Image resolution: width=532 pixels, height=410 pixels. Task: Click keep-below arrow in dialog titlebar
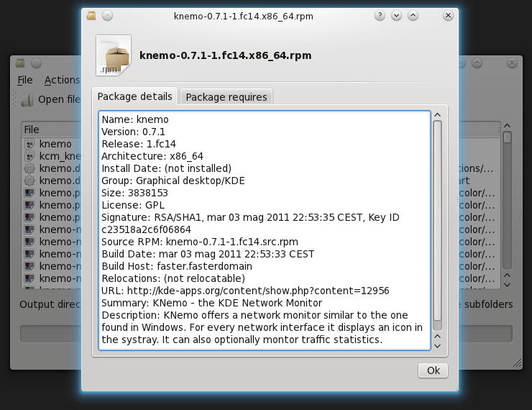click(x=396, y=16)
